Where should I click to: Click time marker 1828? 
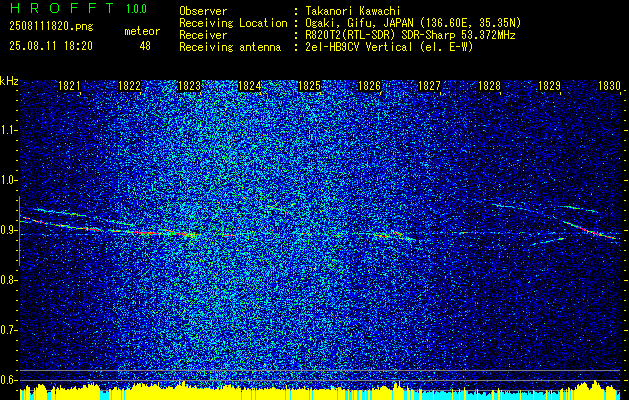[x=490, y=86]
